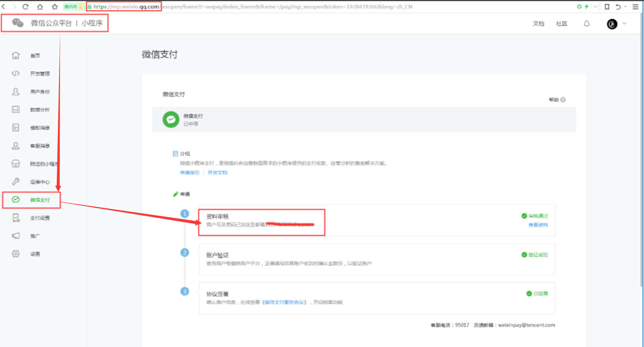This screenshot has width=644, height=347.
Task: Open notifications bell icon
Action: coord(587,23)
